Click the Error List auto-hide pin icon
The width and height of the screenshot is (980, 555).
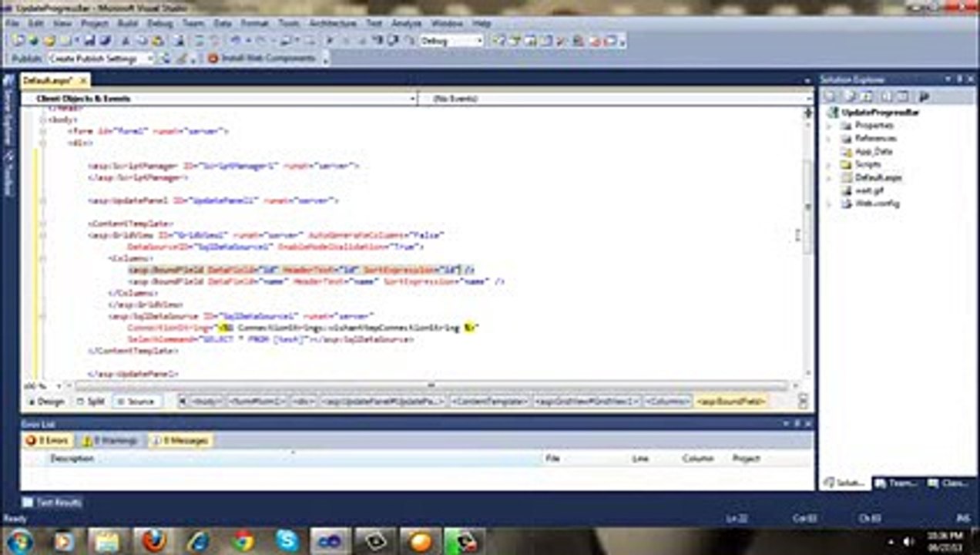[797, 424]
